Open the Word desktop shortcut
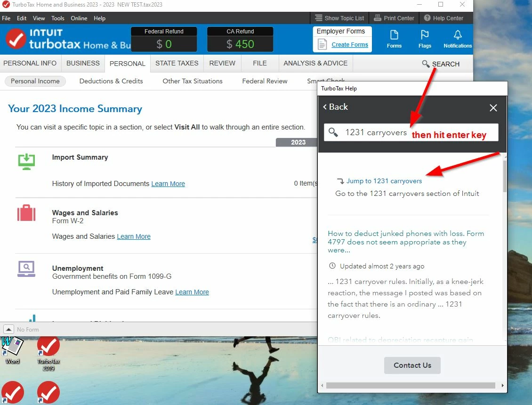The image size is (532, 405). [x=12, y=350]
